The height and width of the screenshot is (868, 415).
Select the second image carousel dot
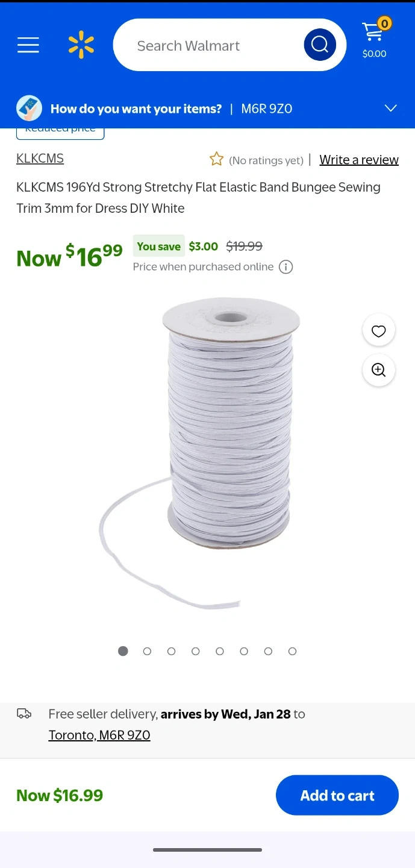(147, 651)
